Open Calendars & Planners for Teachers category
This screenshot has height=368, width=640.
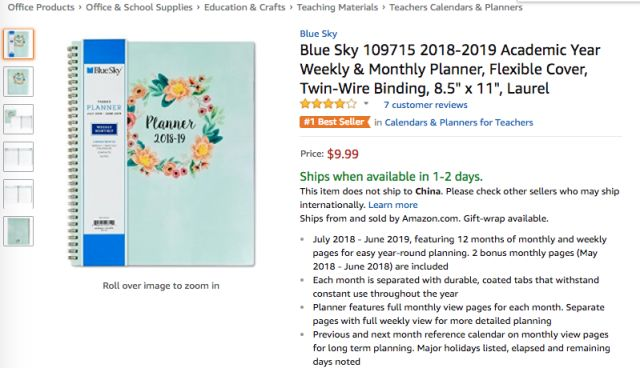pyautogui.click(x=459, y=122)
